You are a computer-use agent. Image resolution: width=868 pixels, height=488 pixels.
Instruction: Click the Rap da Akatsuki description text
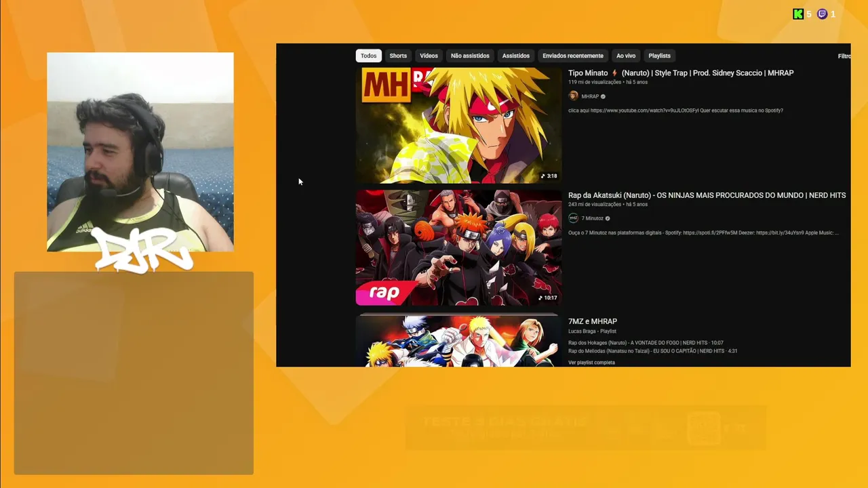[x=703, y=232]
